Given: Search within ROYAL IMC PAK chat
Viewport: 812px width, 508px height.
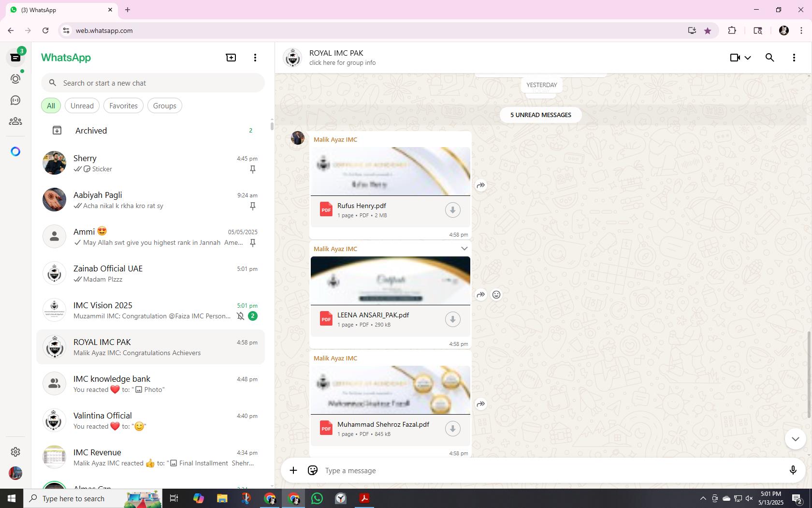Looking at the screenshot, I should tap(770, 58).
